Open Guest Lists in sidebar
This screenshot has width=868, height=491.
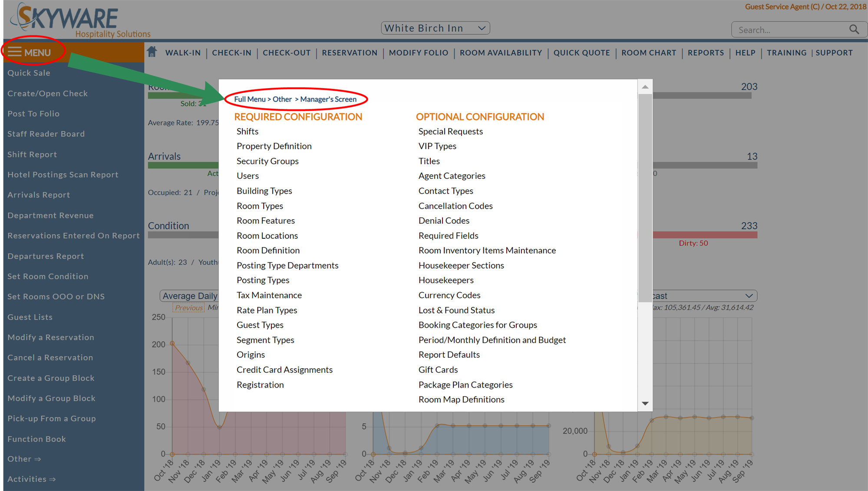30,317
